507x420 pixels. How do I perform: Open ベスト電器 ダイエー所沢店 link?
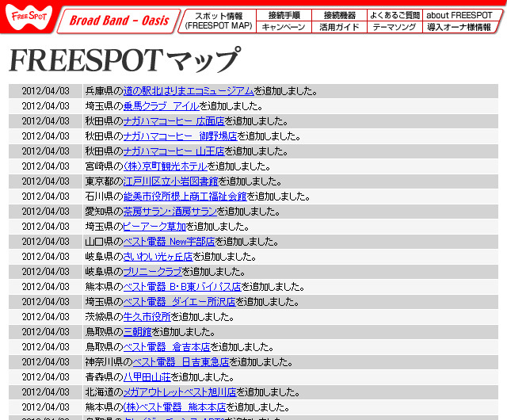(x=179, y=302)
